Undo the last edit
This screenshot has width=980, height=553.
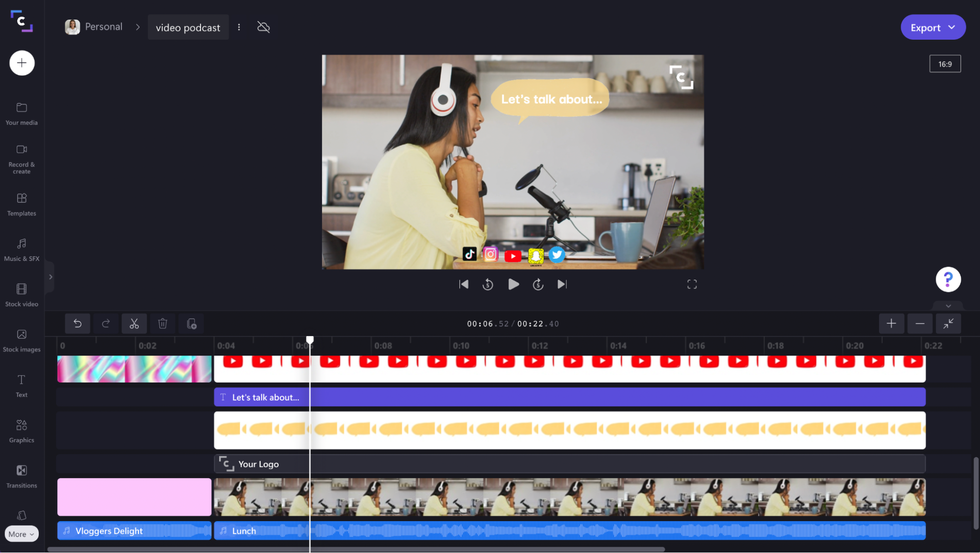(77, 324)
